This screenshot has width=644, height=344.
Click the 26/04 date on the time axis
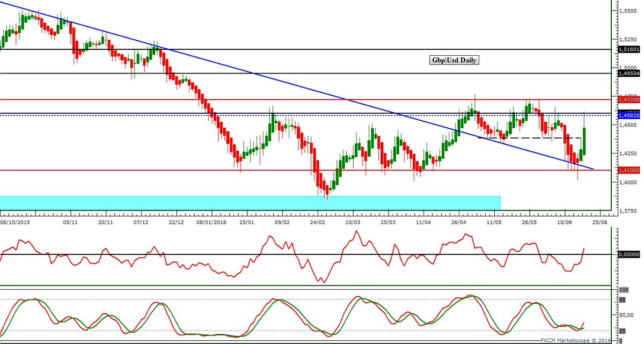pyautogui.click(x=459, y=221)
